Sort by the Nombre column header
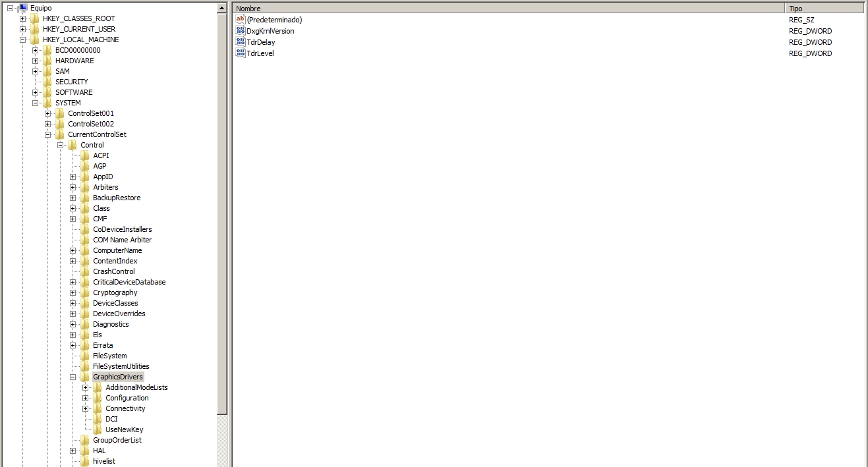 509,8
